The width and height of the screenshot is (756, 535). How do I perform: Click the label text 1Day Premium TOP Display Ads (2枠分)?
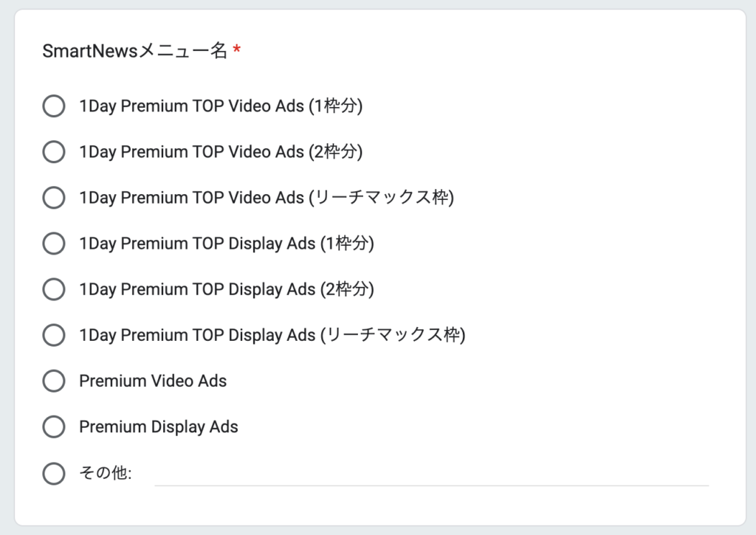[227, 289]
